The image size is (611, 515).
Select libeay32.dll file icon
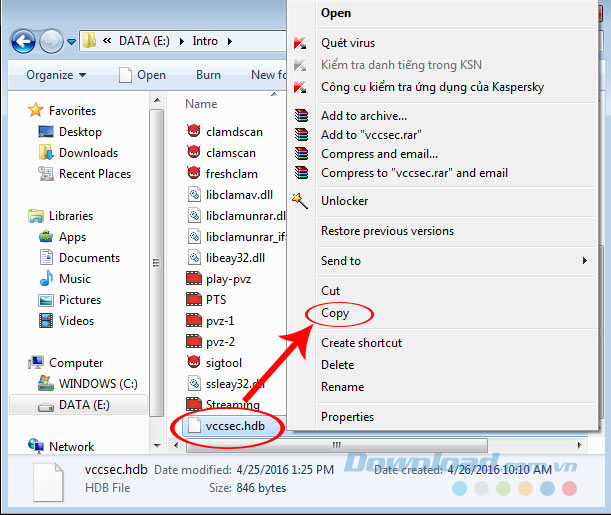tap(194, 257)
